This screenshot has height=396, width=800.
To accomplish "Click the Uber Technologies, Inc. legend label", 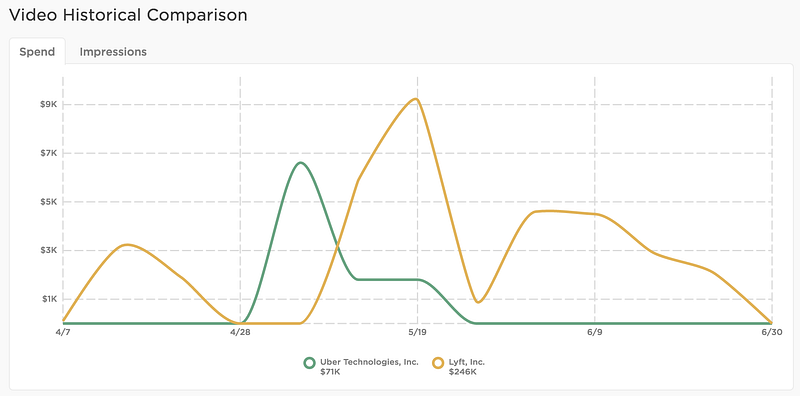I will (x=369, y=362).
